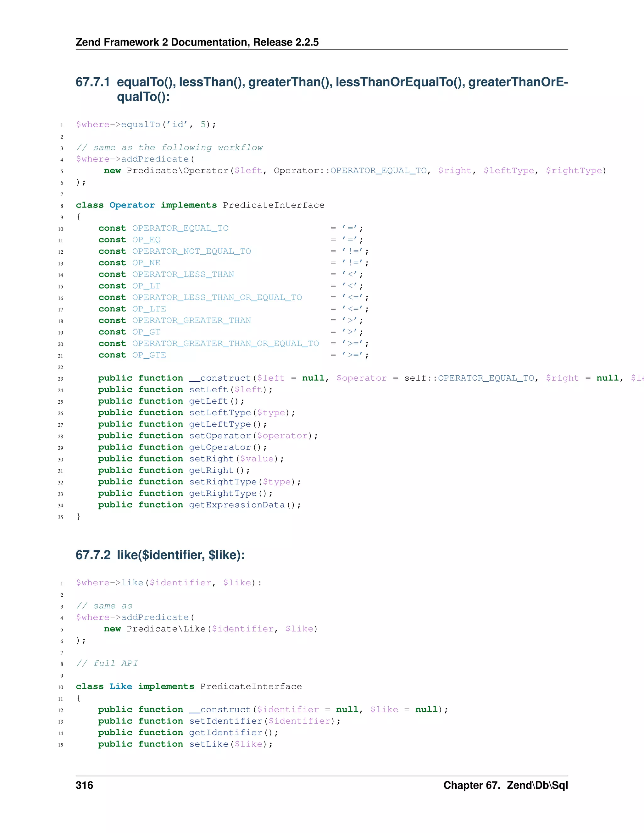Screen dimensions: 644x833
Task: Click the comment "// full API"
Action: tap(107, 664)
